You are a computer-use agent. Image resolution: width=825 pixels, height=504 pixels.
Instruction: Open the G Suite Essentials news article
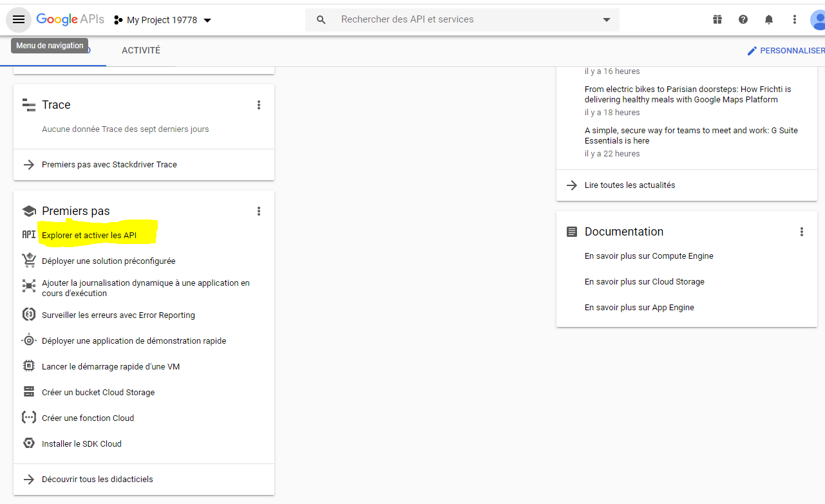coord(691,136)
